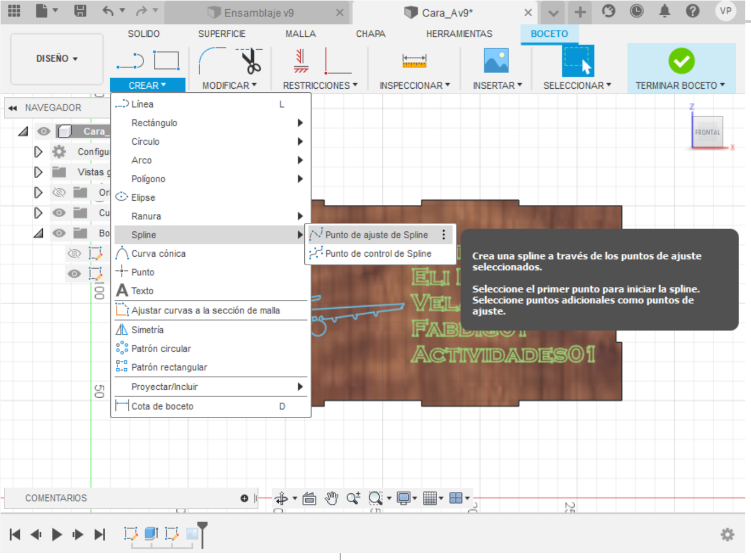751x560 pixels.
Task: Show the hidden folder starting with "Or"
Action: point(59,192)
